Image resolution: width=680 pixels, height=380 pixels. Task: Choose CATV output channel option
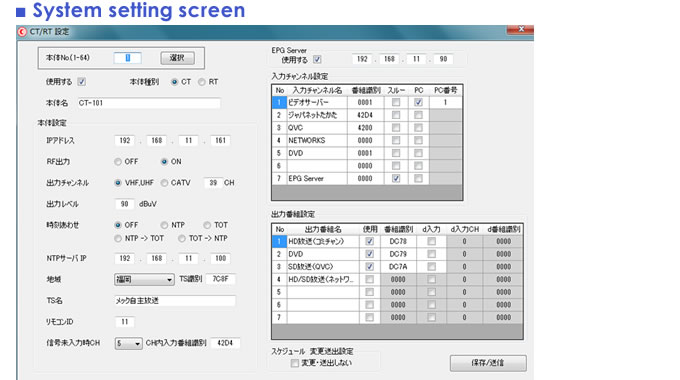[x=164, y=183]
